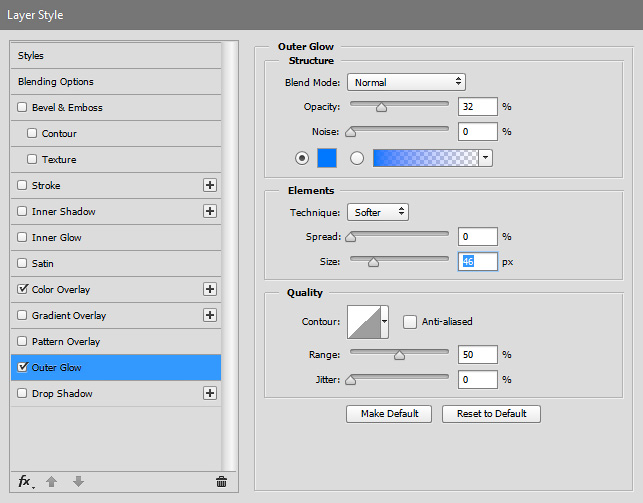Enable the Contour sub-option checkbox
Image resolution: width=643 pixels, height=503 pixels.
tap(32, 133)
